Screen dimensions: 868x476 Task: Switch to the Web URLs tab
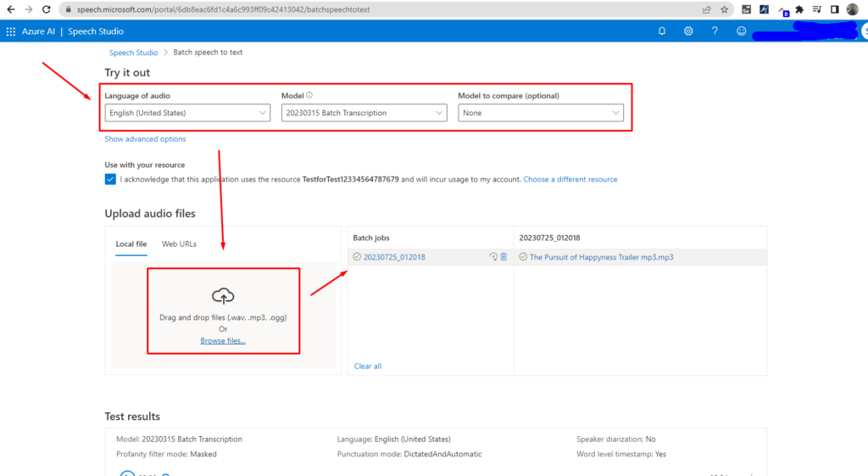(179, 244)
